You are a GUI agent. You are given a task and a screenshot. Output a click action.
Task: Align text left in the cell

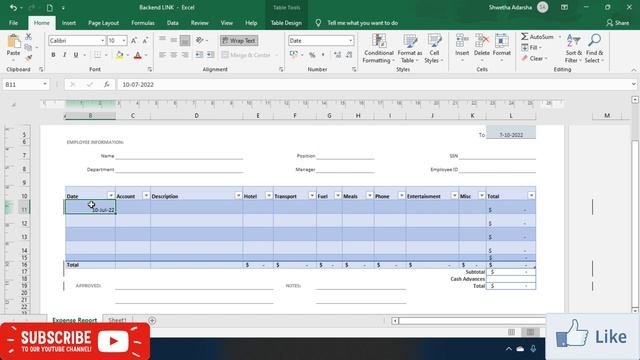pyautogui.click(x=162, y=55)
